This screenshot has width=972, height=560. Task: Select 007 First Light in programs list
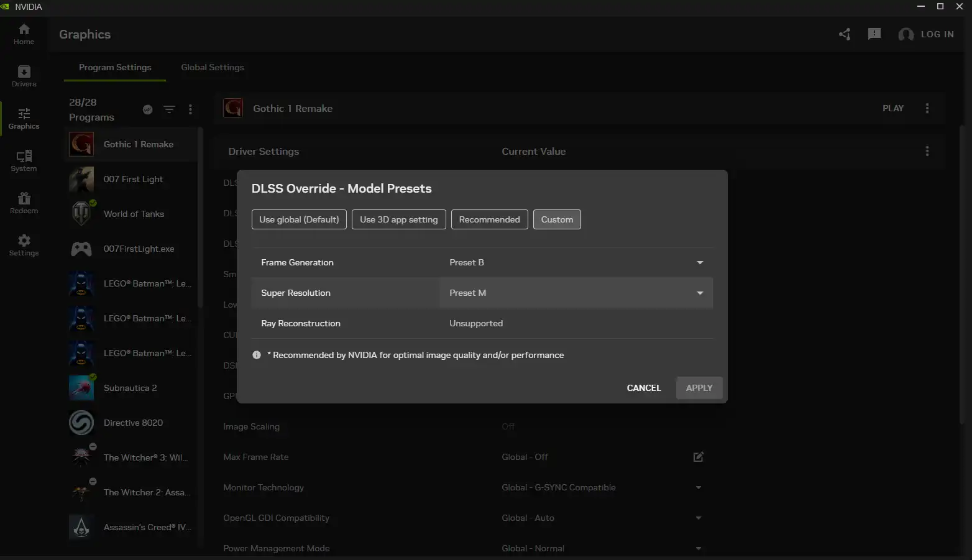click(131, 179)
